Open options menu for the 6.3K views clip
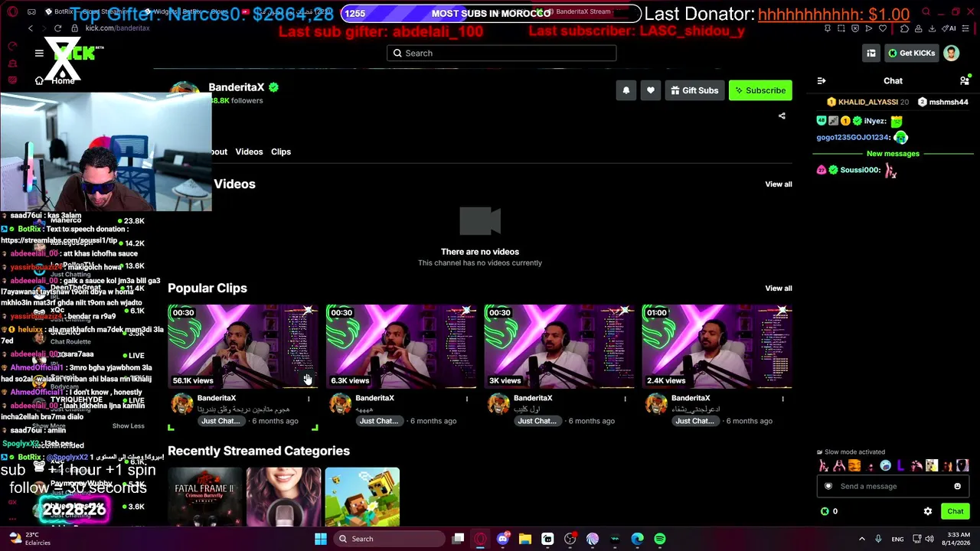The image size is (980, 551). [x=467, y=399]
